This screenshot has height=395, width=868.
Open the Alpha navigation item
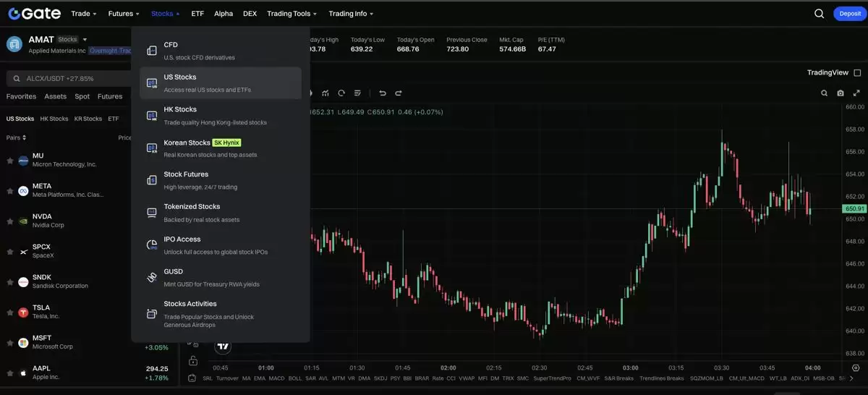(x=224, y=14)
